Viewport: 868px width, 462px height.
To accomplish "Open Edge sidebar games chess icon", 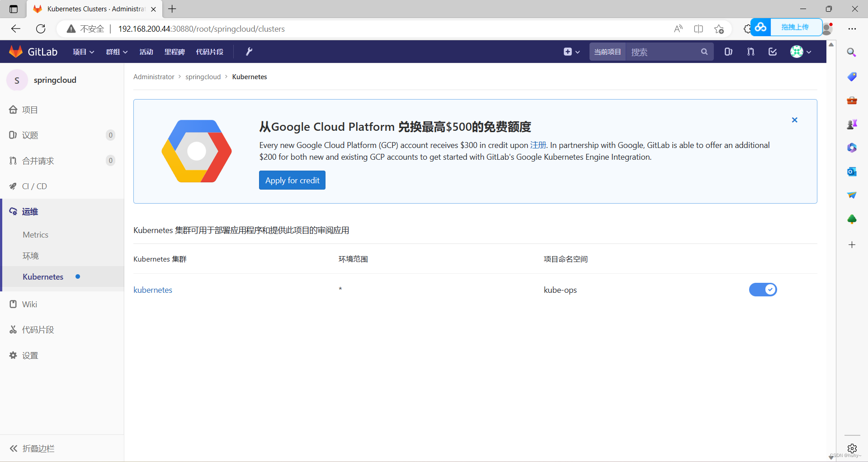I will 852,124.
